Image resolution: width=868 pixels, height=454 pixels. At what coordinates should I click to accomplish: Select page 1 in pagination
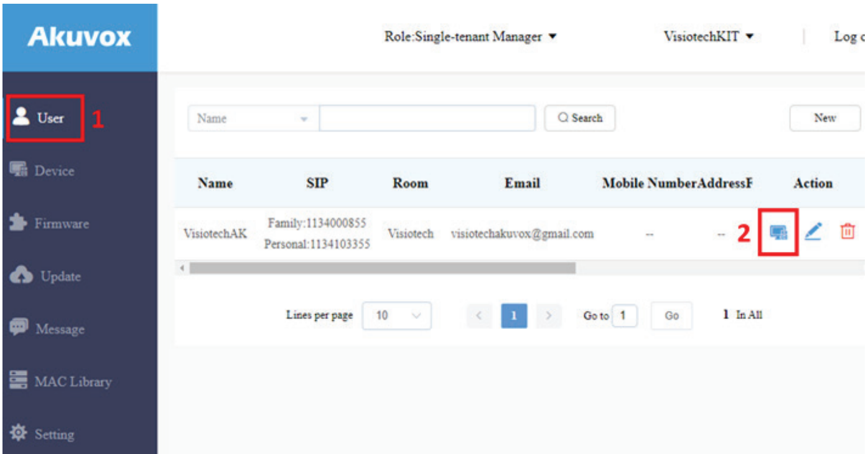tap(514, 315)
